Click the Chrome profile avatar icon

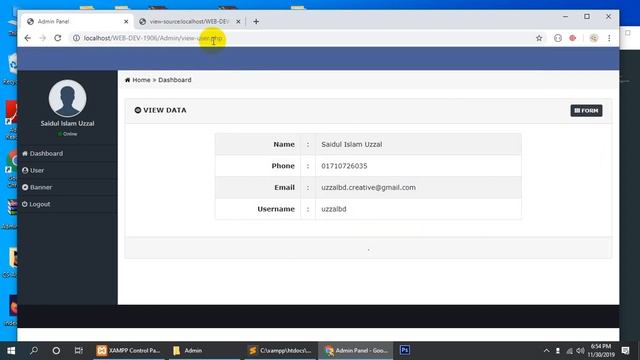593,38
